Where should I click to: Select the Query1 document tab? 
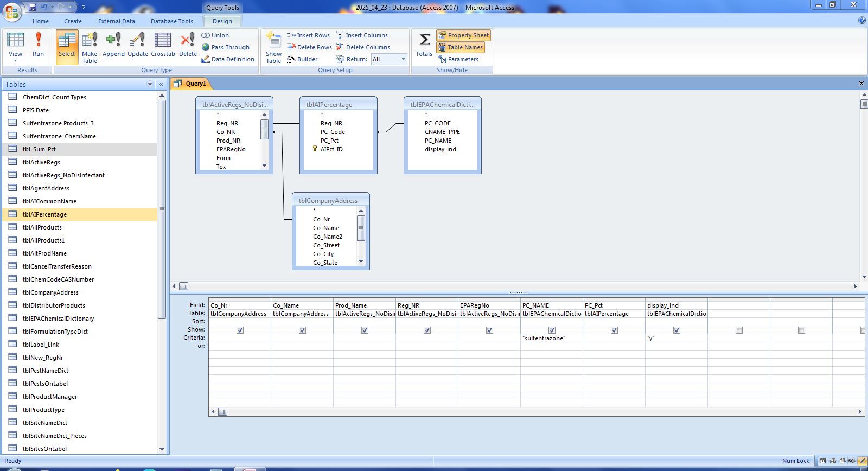coord(192,84)
